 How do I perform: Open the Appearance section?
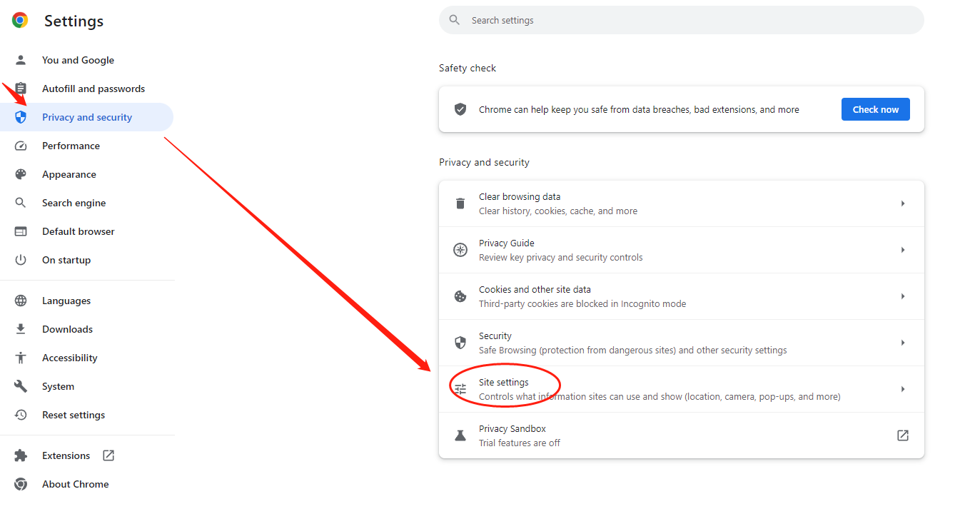click(x=86, y=174)
